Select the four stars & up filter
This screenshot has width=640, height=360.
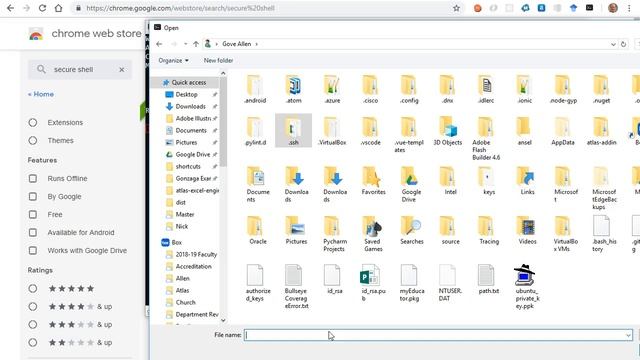tap(33, 307)
